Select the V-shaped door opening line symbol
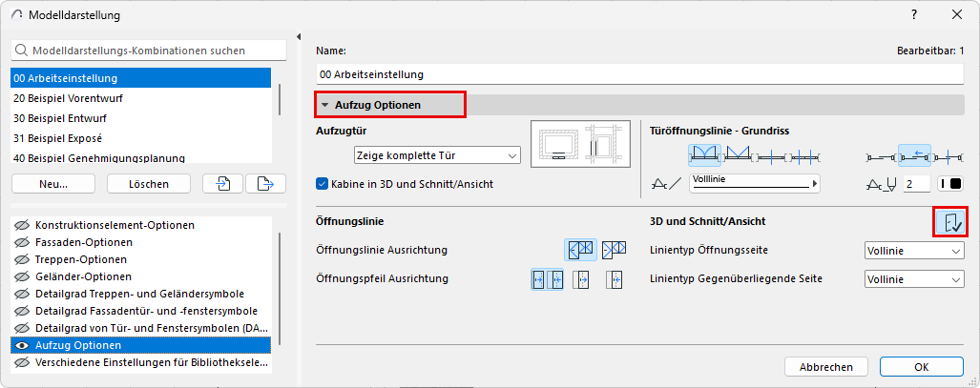 (x=738, y=155)
